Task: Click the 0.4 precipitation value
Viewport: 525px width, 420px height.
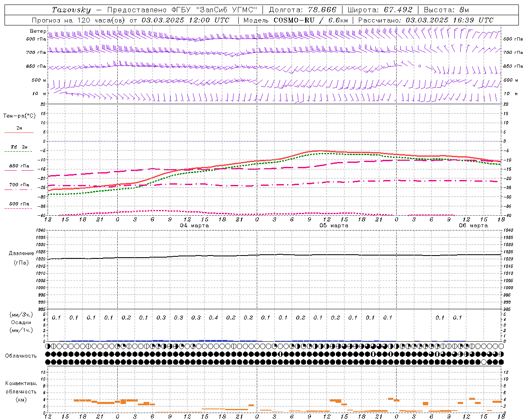Action: [x=213, y=317]
